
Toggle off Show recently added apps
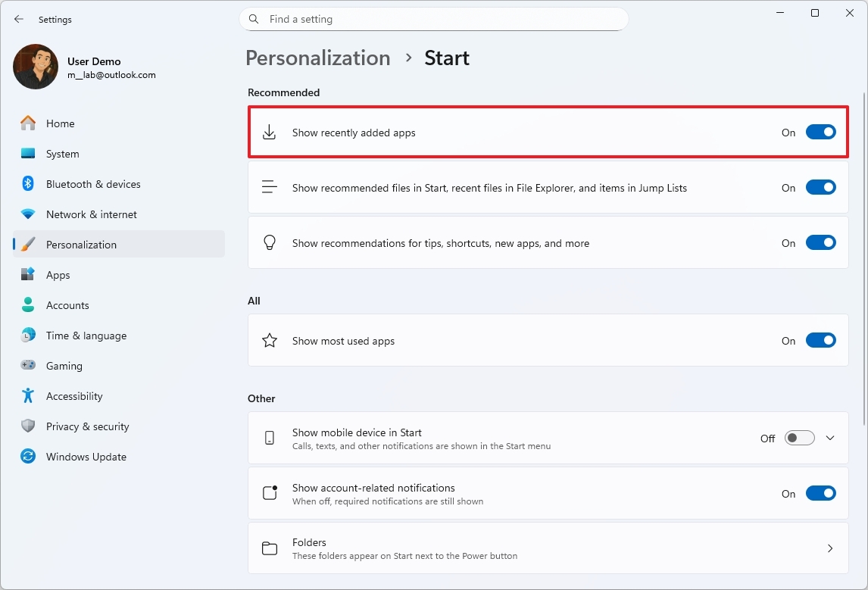(x=820, y=132)
